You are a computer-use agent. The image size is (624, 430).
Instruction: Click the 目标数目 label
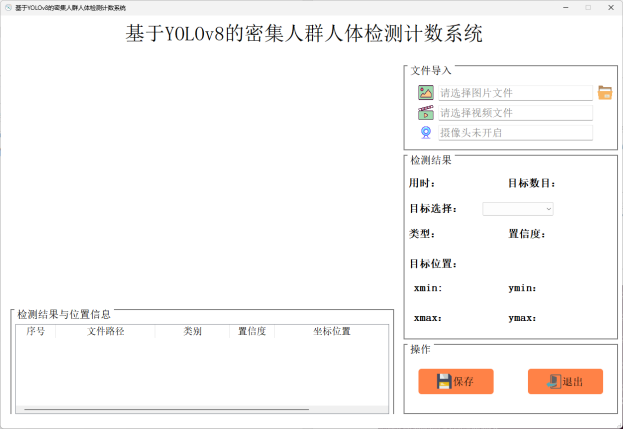click(x=532, y=183)
